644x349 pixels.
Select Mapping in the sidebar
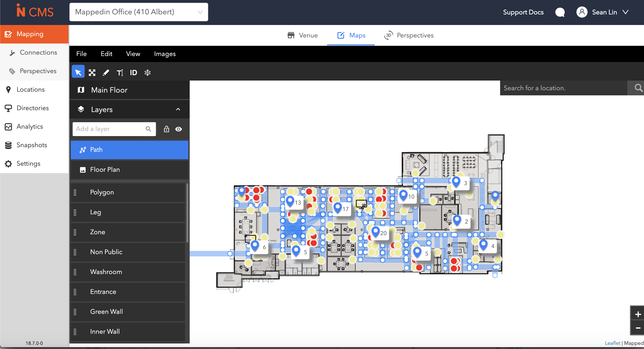pos(34,34)
